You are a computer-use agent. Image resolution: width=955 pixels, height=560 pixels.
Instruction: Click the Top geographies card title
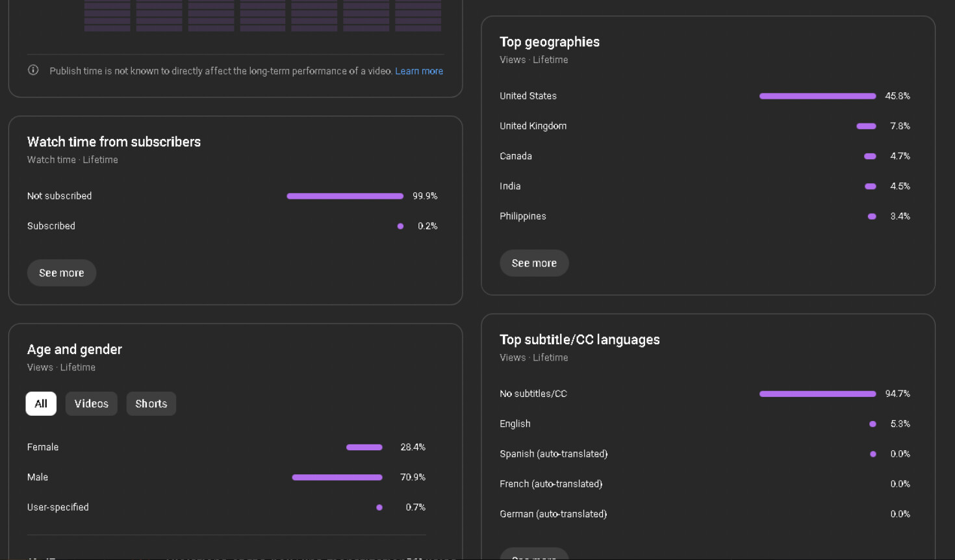tap(549, 42)
